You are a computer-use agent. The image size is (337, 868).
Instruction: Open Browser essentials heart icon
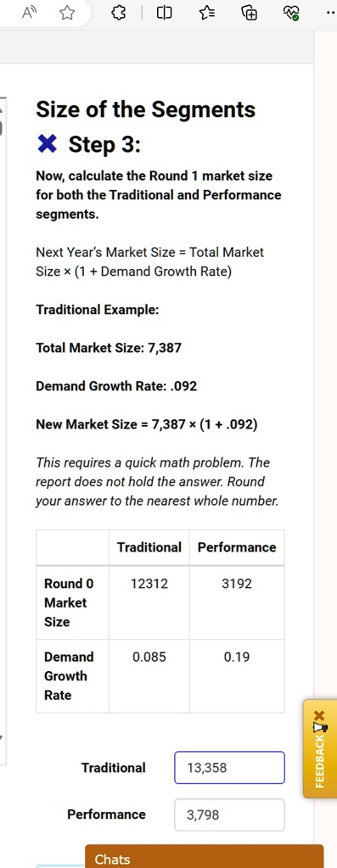tap(292, 14)
